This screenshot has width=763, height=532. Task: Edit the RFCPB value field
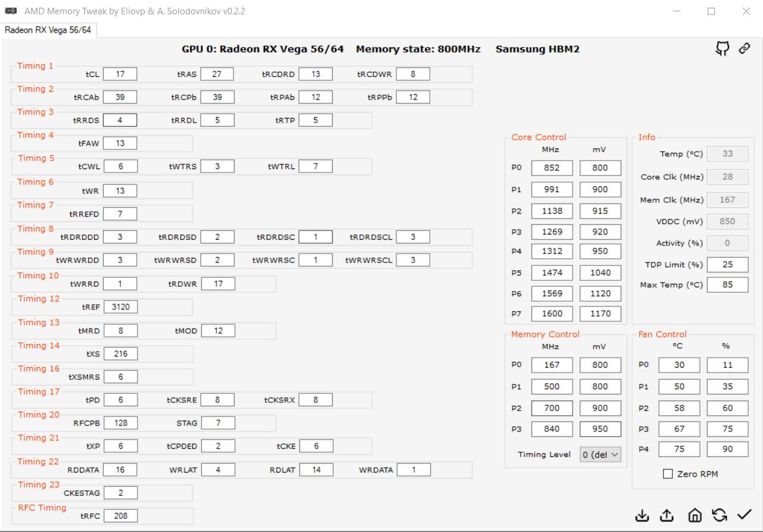[120, 423]
